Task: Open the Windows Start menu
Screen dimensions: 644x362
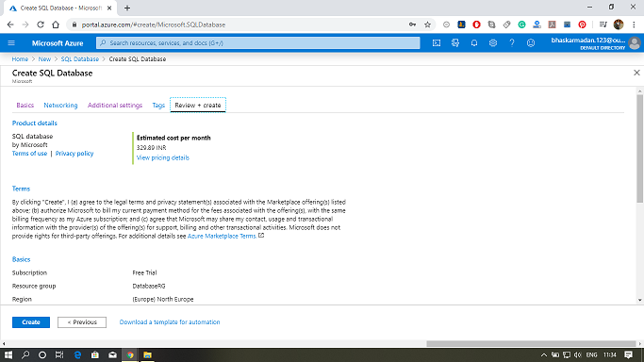Action: [x=8, y=355]
